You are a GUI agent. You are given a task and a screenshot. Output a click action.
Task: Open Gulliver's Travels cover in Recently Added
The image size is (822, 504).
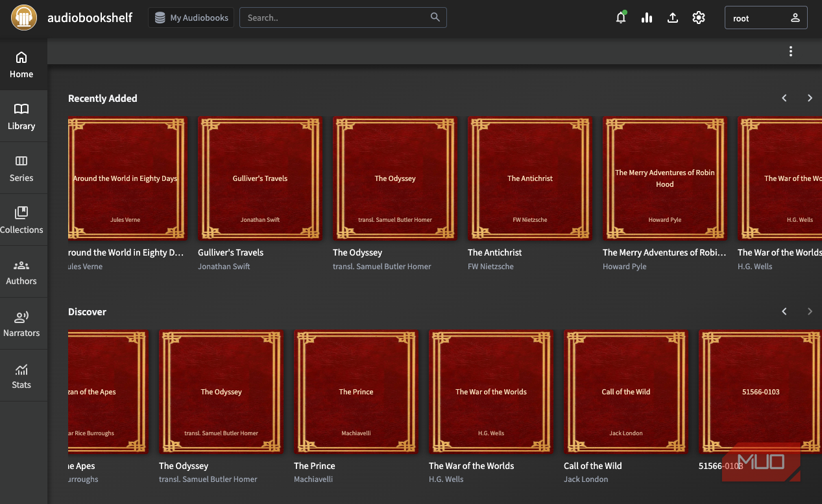[260, 178]
